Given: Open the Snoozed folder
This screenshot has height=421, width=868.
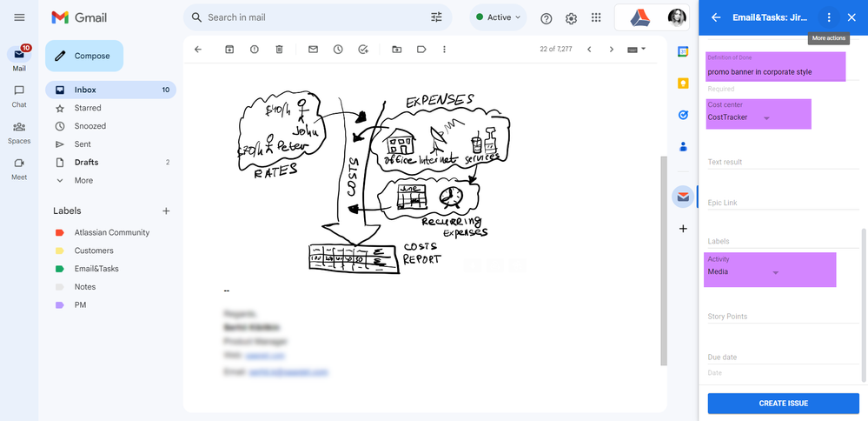Looking at the screenshot, I should pyautogui.click(x=110, y=126).
